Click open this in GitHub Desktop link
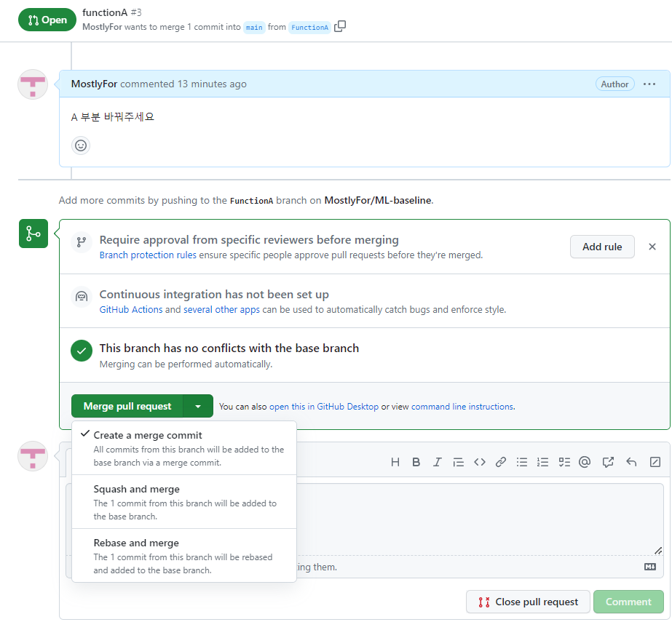Image resolution: width=672 pixels, height=622 pixels. tap(324, 407)
